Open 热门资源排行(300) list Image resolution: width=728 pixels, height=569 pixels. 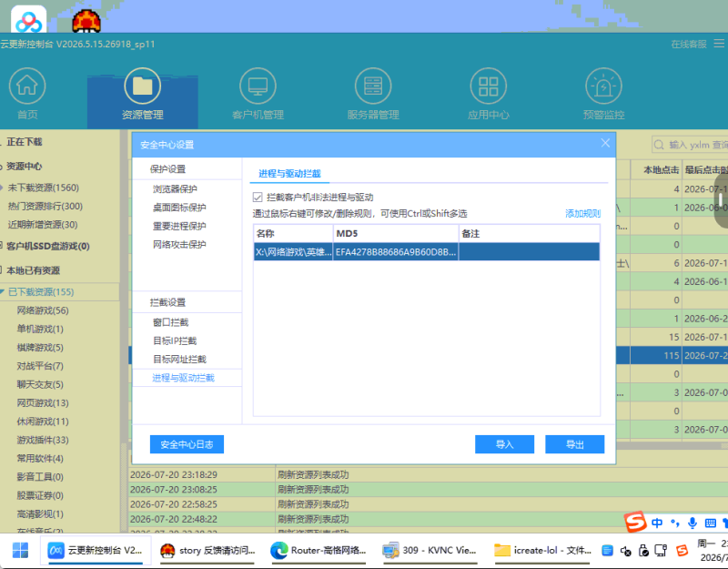tap(45, 207)
